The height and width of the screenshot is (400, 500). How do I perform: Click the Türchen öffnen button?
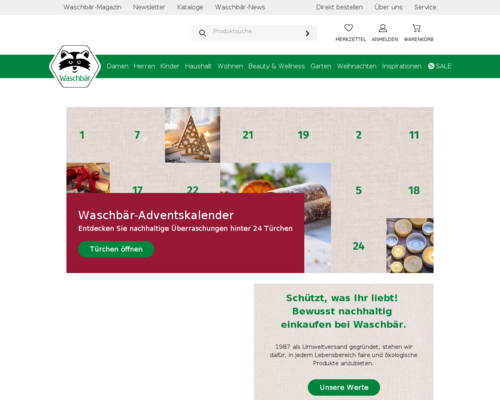pyautogui.click(x=116, y=249)
